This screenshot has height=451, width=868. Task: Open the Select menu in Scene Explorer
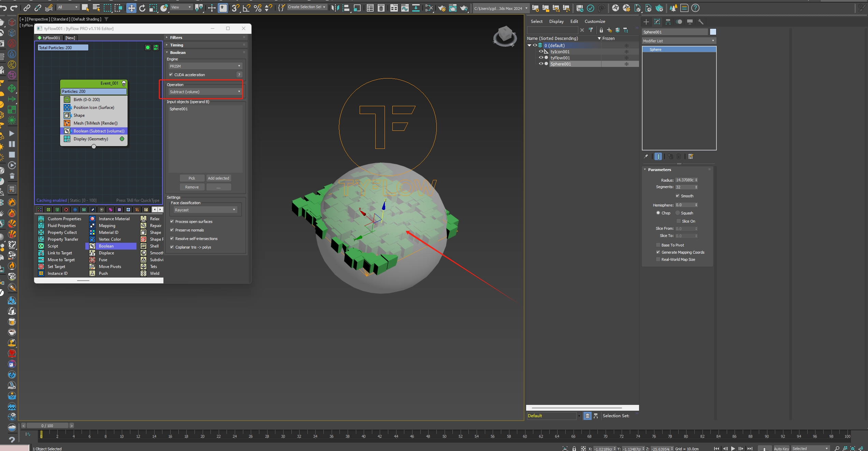tap(536, 21)
